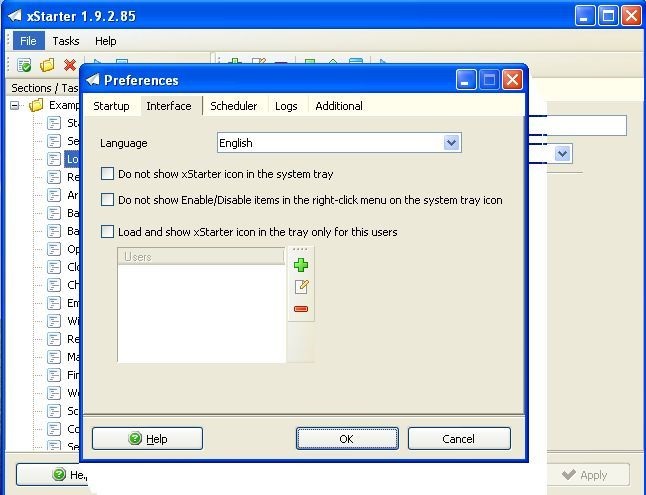Click the green question icon on dialog Help button

pyautogui.click(x=135, y=439)
